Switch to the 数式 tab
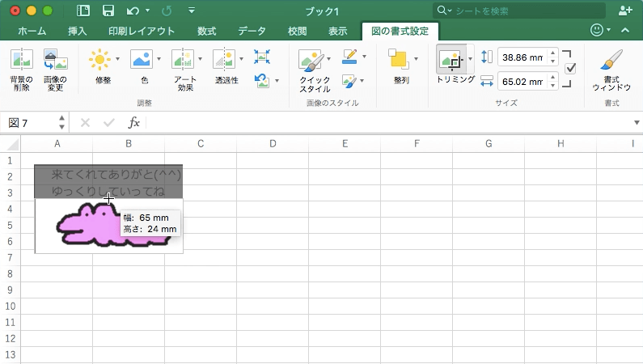 207,32
